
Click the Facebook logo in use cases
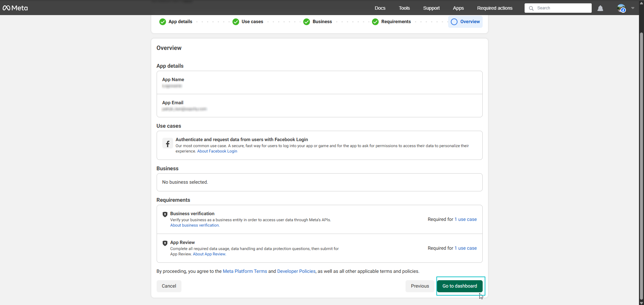[168, 143]
